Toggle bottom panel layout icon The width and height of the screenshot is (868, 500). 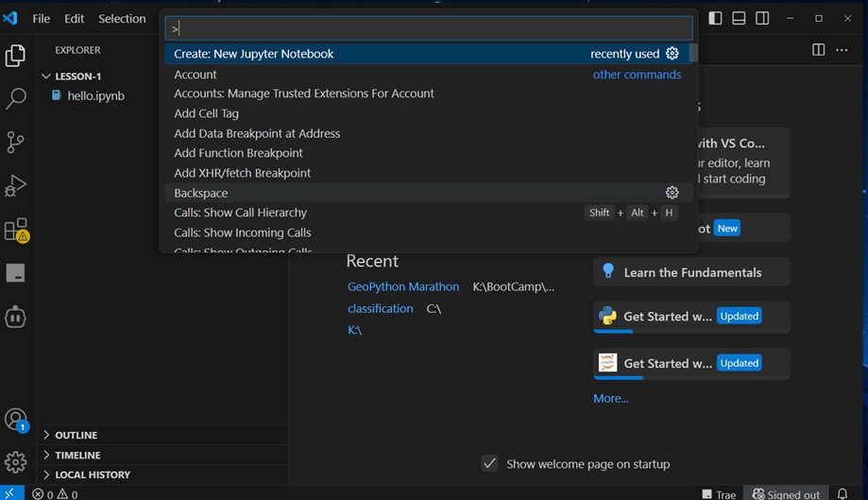pyautogui.click(x=739, y=18)
